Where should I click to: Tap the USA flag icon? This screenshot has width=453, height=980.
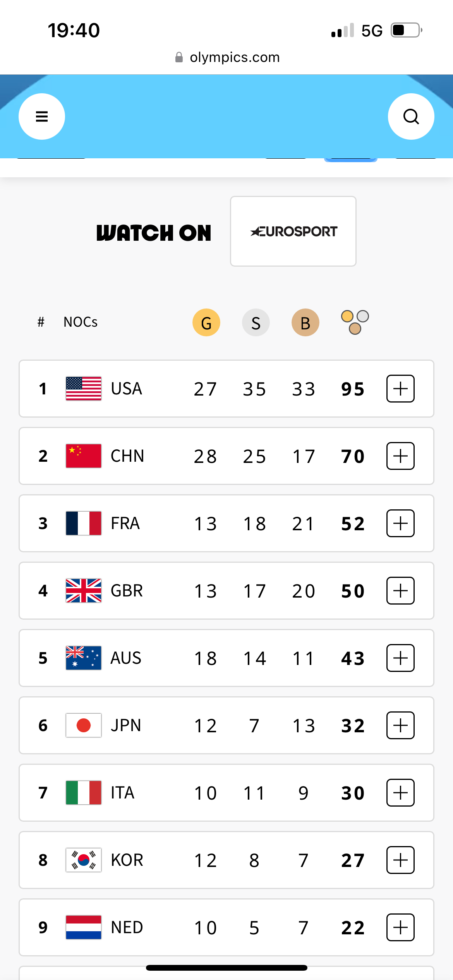(84, 389)
